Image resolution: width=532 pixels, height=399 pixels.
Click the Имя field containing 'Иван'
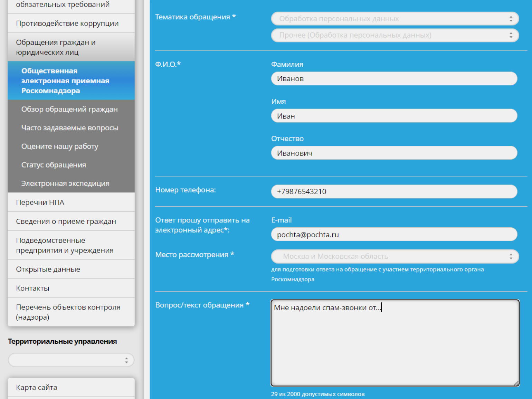click(x=394, y=116)
